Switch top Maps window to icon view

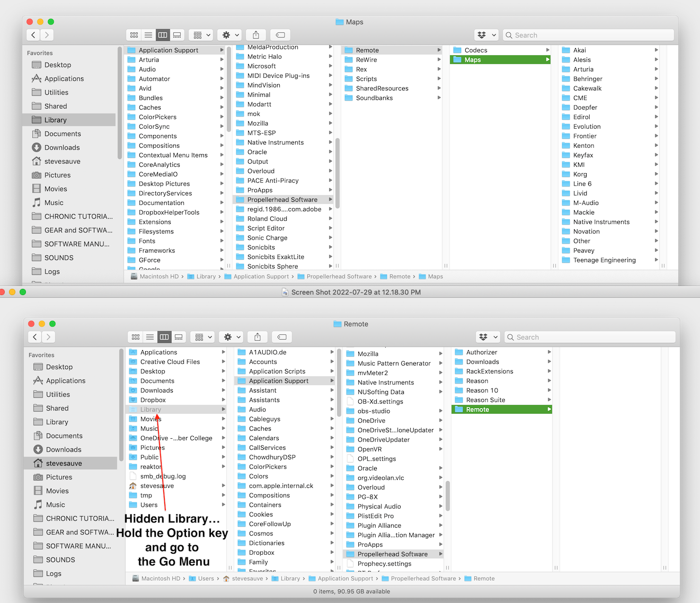point(134,35)
